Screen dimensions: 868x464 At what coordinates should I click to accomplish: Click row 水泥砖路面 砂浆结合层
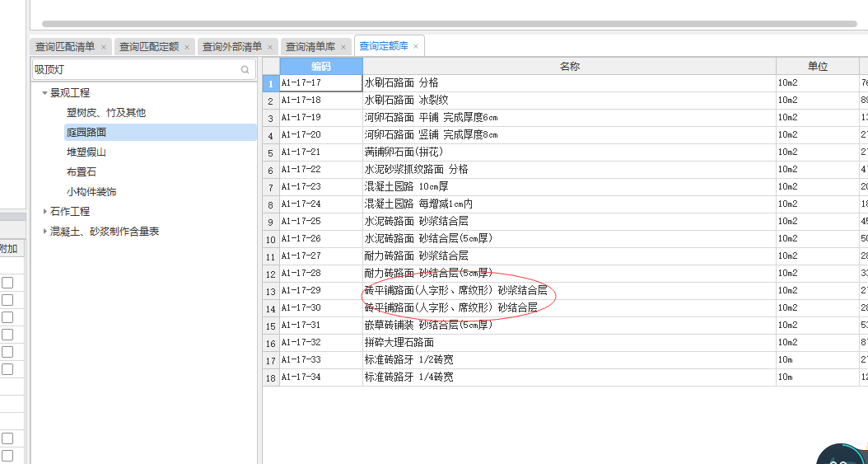point(569,222)
